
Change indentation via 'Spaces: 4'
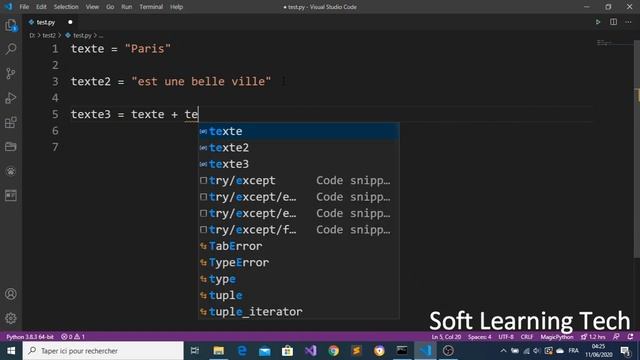[480, 337]
